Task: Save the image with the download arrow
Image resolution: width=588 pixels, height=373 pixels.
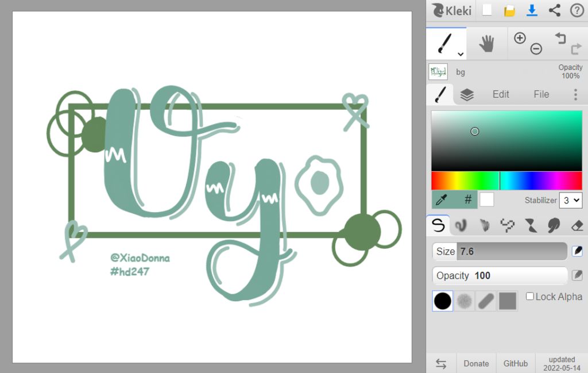Action: [x=532, y=10]
